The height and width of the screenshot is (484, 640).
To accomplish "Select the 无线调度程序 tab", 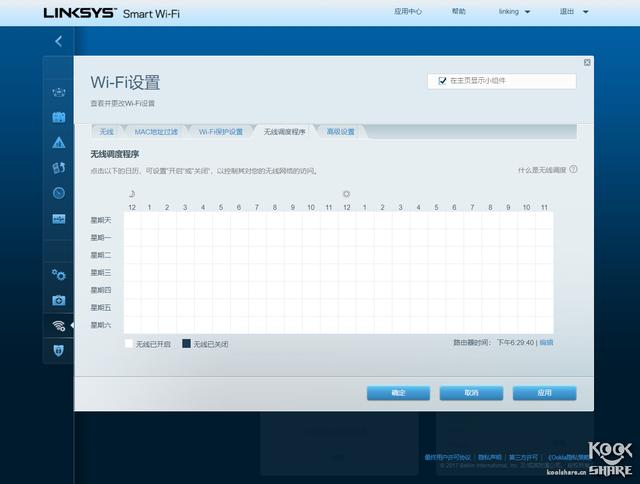I will [284, 131].
